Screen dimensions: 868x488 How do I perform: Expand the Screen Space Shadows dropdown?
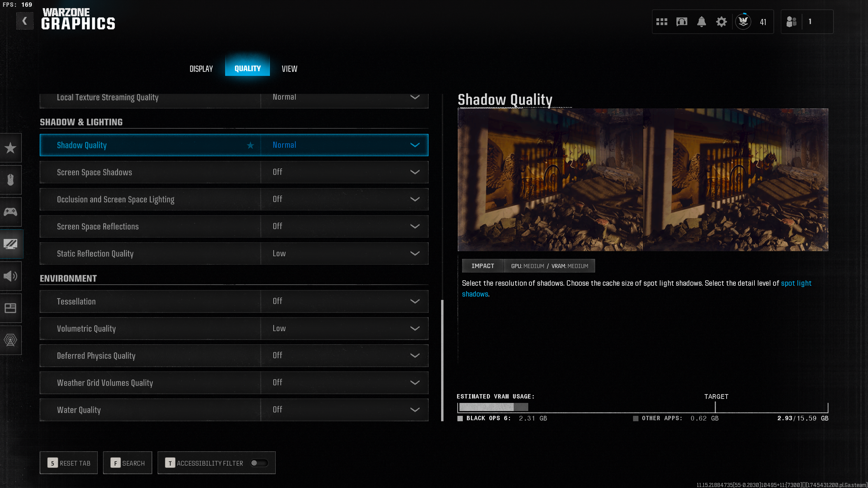pos(415,172)
